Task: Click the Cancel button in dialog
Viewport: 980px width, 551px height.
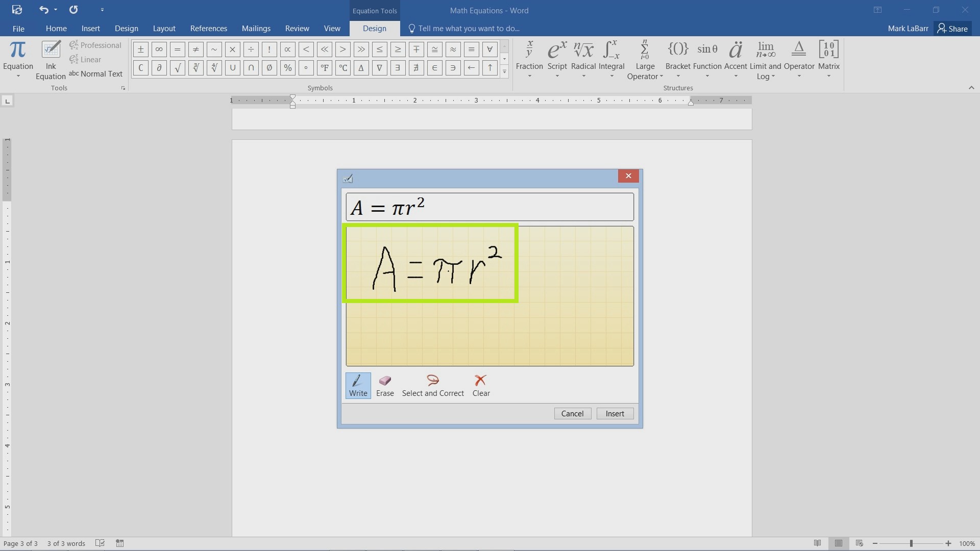Action: point(572,413)
